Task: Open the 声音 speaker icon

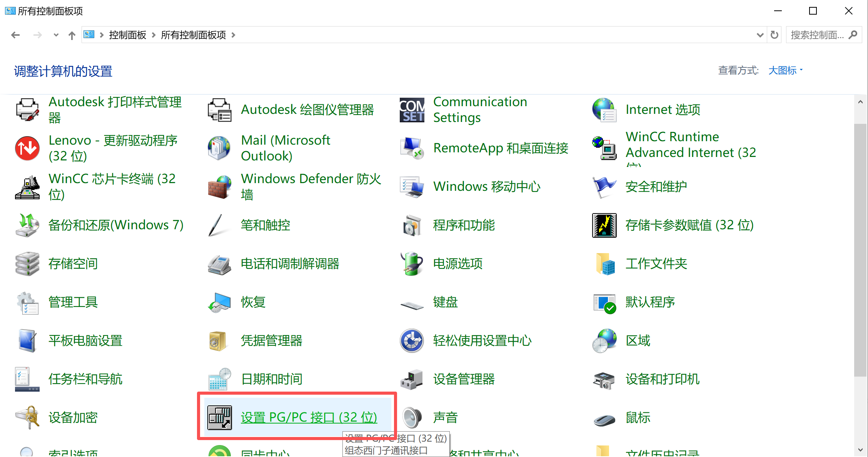Action: [412, 417]
